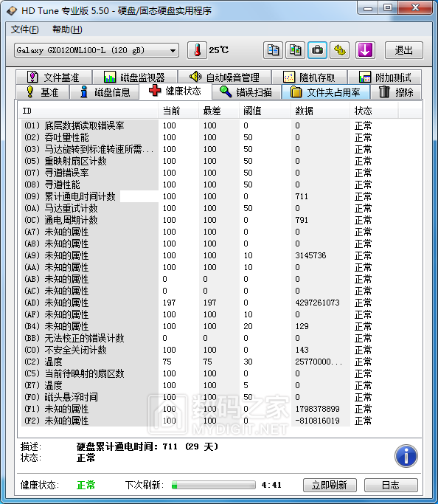Minimize the HD Tune window
The height and width of the screenshot is (504, 438).
[x=368, y=8]
